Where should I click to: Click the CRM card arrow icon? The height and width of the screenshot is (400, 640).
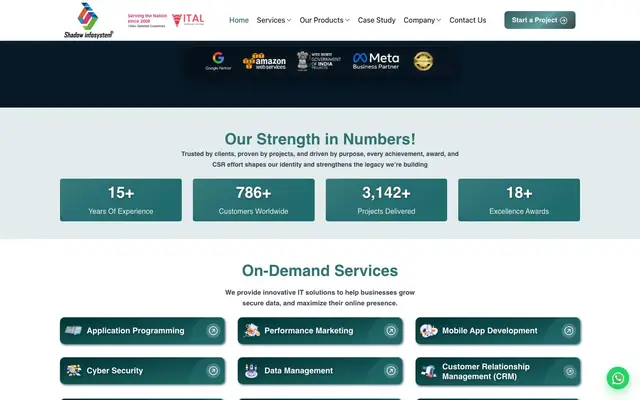click(569, 371)
